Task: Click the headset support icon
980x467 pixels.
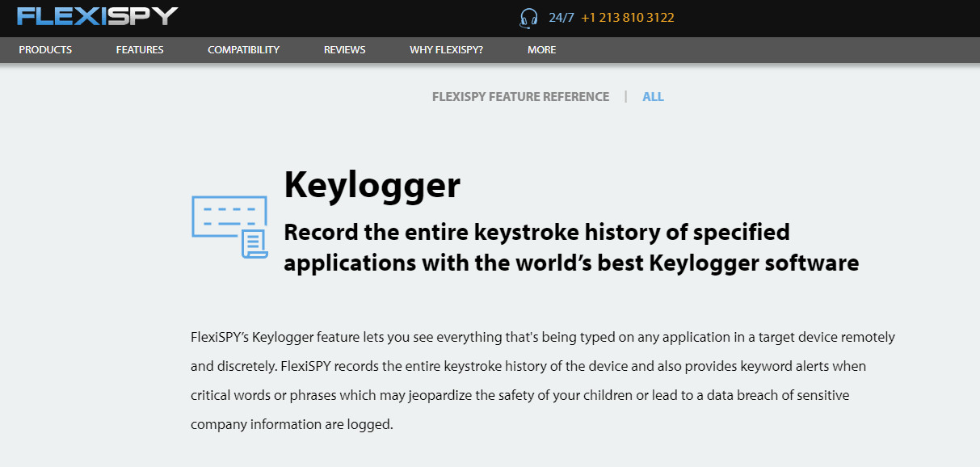Action: pyautogui.click(x=528, y=18)
